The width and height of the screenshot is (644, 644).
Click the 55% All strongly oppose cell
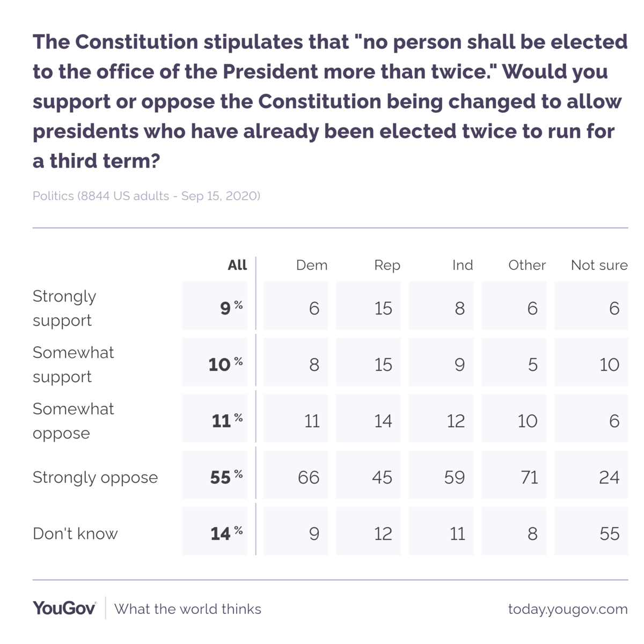tap(215, 477)
